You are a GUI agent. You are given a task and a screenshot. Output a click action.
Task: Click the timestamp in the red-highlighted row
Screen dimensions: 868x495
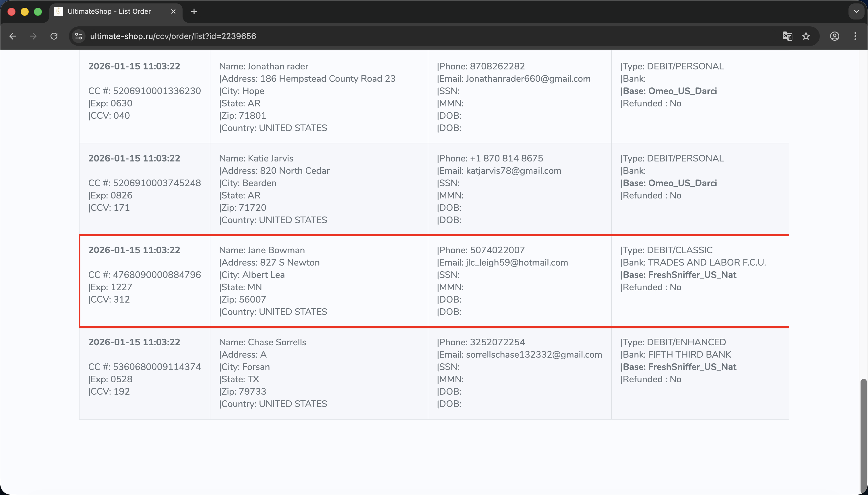134,250
